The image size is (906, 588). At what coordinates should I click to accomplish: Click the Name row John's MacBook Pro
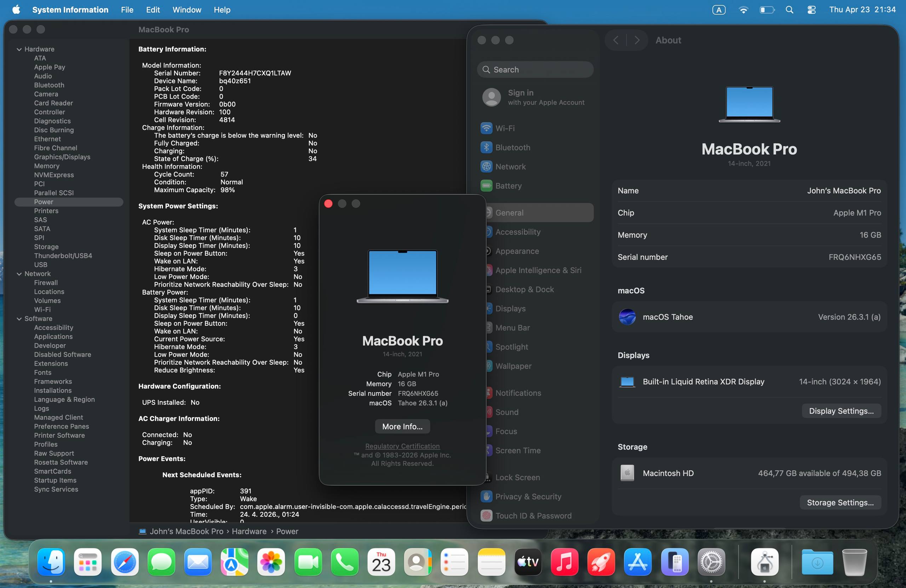[749, 191]
